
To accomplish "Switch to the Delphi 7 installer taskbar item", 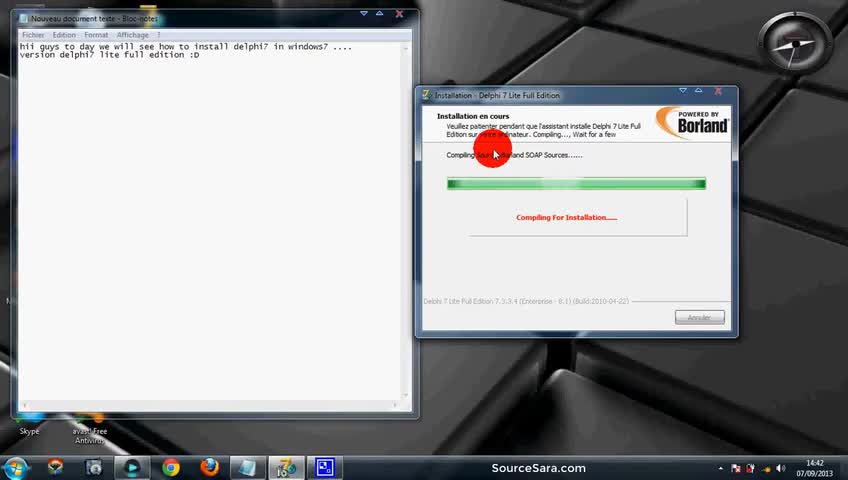I will pyautogui.click(x=286, y=468).
